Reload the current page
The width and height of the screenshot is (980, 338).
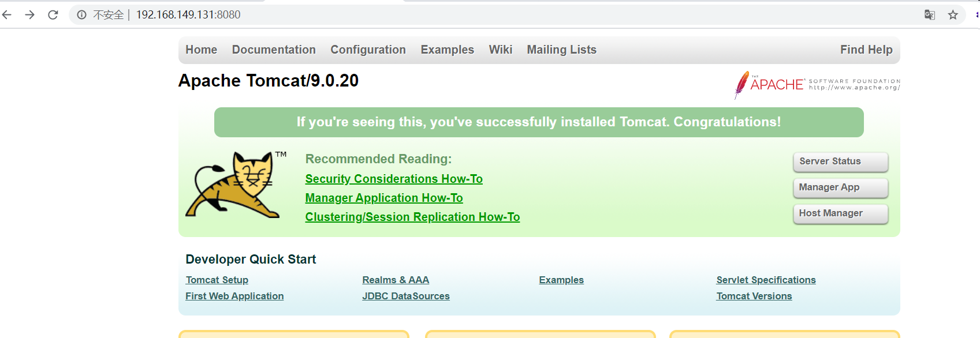click(x=53, y=15)
